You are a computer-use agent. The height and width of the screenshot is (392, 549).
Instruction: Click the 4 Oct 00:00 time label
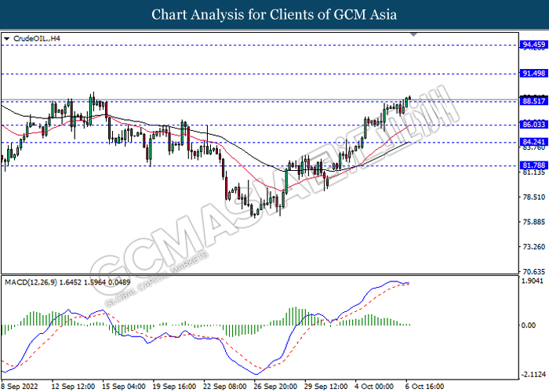pyautogui.click(x=375, y=387)
